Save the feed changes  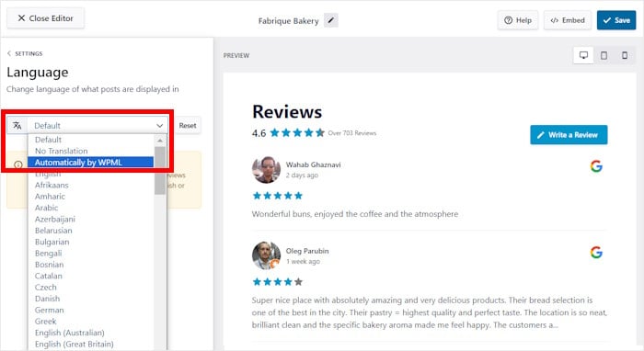coord(616,20)
